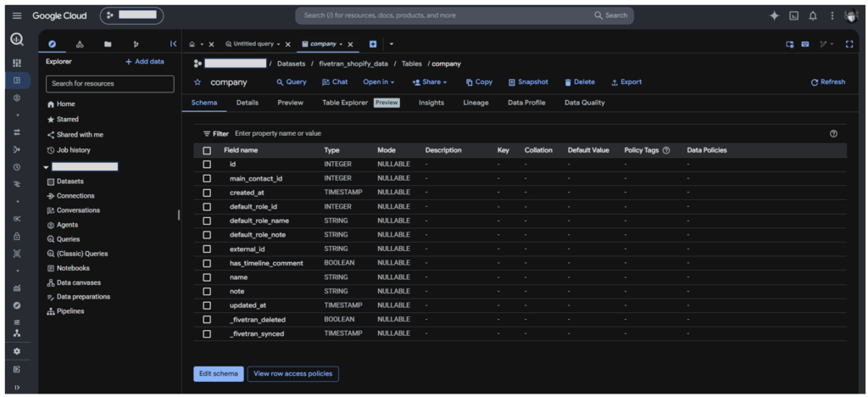Select the git branch icon tab in Explorer pane
The width and height of the screenshot is (868, 397).
click(136, 44)
